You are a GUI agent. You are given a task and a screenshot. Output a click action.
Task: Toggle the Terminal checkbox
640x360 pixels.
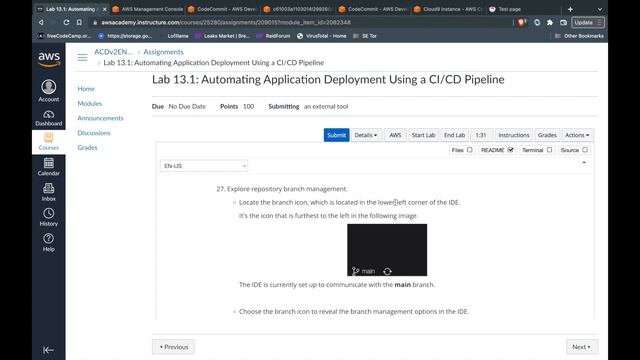tap(549, 150)
